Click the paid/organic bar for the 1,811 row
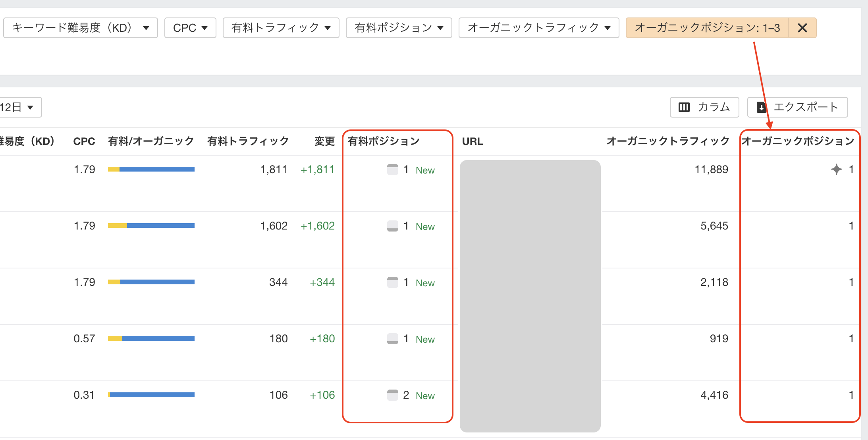The height and width of the screenshot is (440, 868). [x=151, y=169]
